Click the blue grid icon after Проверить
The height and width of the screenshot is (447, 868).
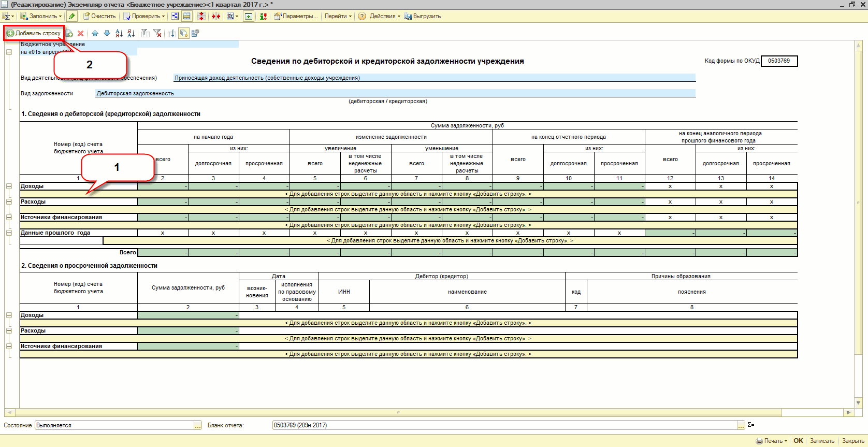(x=175, y=16)
